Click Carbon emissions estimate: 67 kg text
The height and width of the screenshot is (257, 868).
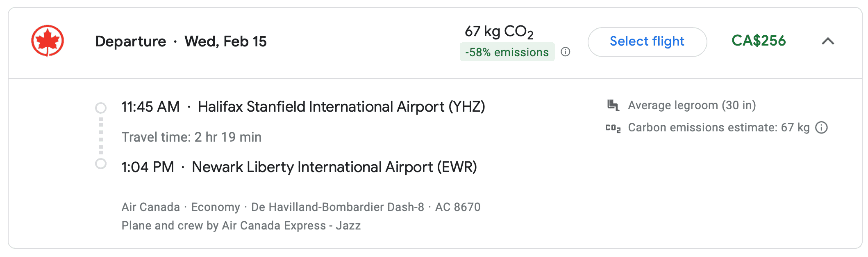pos(718,128)
